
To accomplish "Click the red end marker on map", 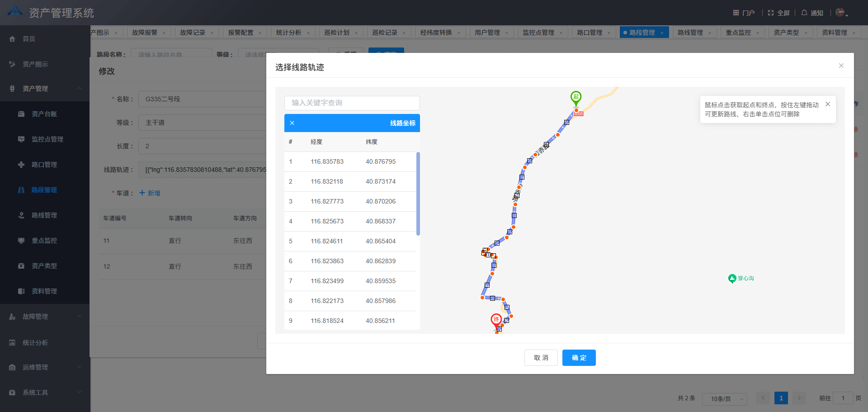I will pos(496,320).
